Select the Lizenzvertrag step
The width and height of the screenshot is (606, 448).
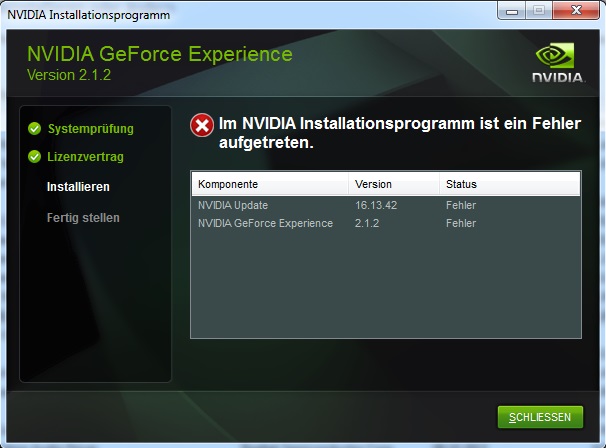(85, 157)
